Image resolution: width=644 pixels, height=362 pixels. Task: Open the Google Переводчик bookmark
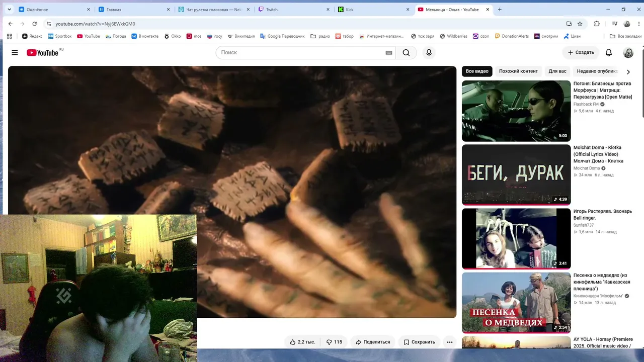pyautogui.click(x=282, y=36)
